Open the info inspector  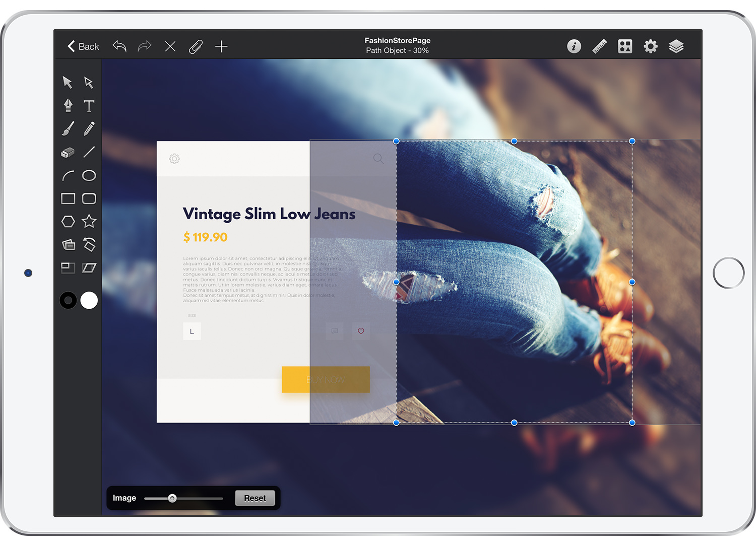(574, 46)
